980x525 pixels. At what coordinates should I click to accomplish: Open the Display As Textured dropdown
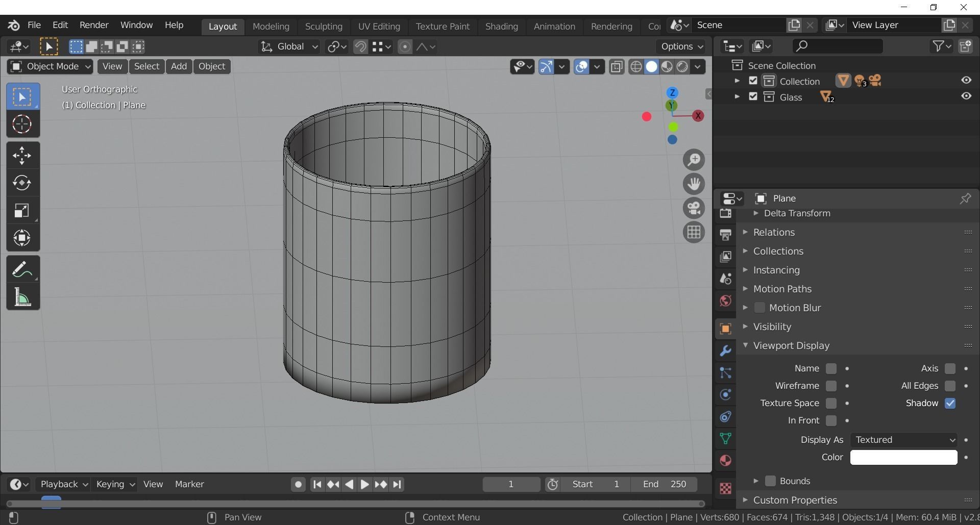(x=904, y=440)
